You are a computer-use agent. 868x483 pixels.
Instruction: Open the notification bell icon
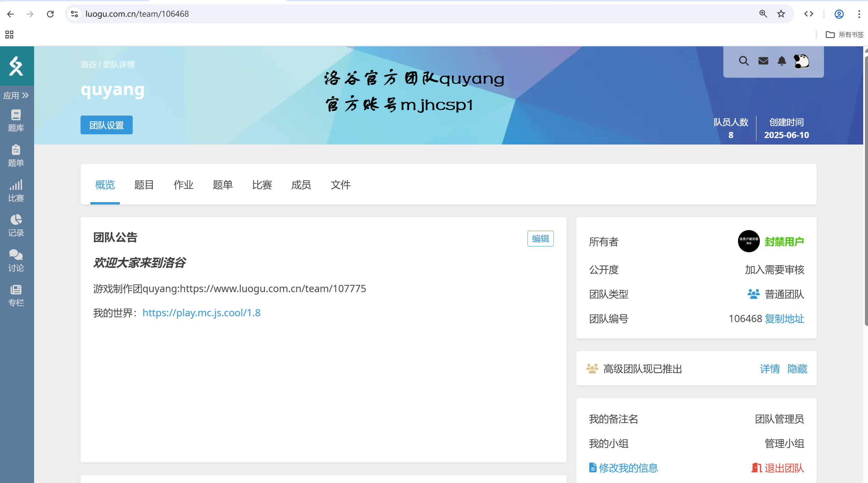pos(782,61)
